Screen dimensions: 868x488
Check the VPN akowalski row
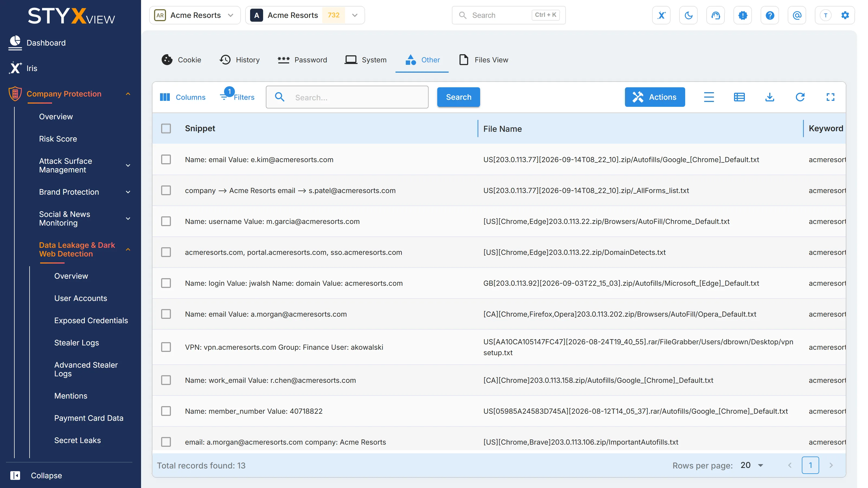click(166, 347)
